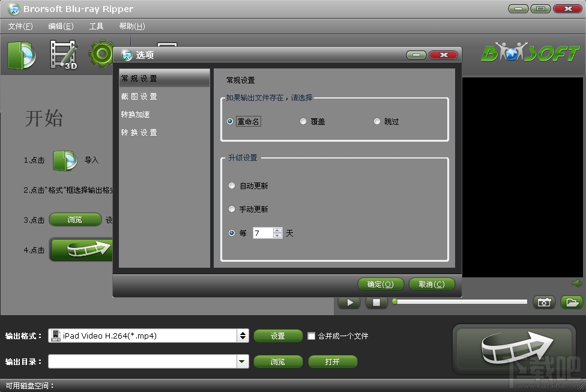Open the 工具 menu in the menu bar

click(96, 26)
